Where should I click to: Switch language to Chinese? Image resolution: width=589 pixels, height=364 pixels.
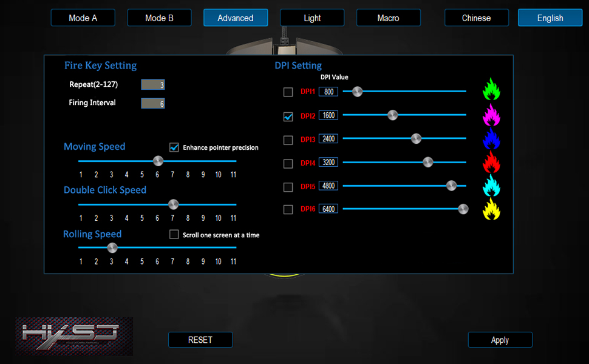point(477,18)
